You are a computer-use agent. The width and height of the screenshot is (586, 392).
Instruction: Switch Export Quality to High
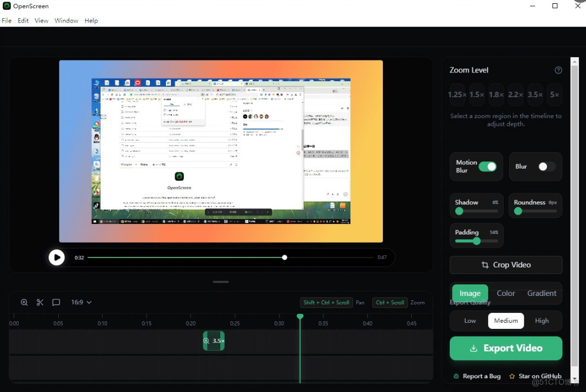click(542, 321)
